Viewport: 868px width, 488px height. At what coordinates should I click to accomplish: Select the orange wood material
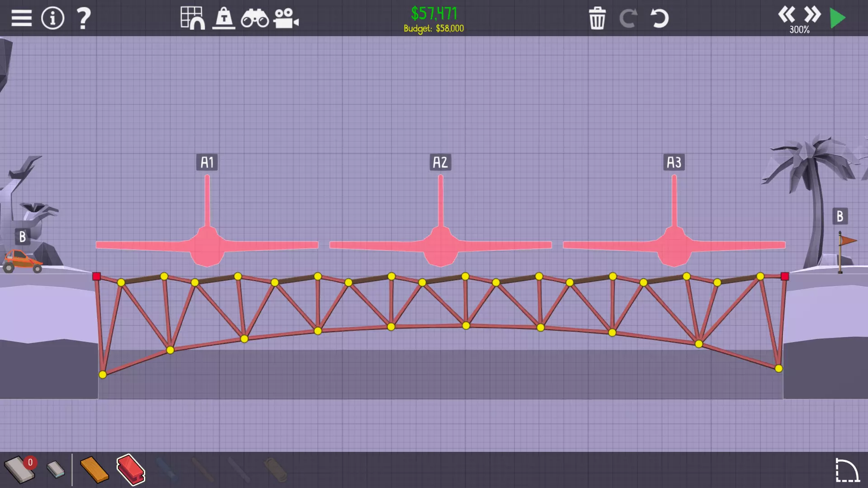pos(94,470)
